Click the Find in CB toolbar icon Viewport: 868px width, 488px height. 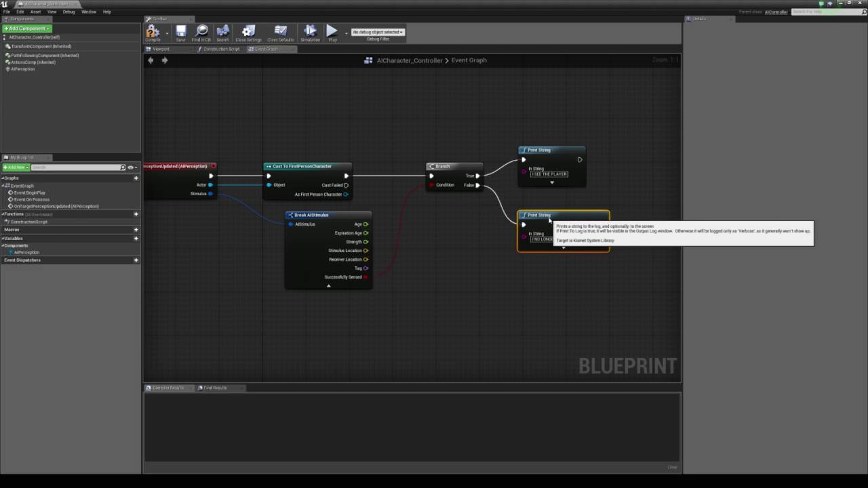201,31
